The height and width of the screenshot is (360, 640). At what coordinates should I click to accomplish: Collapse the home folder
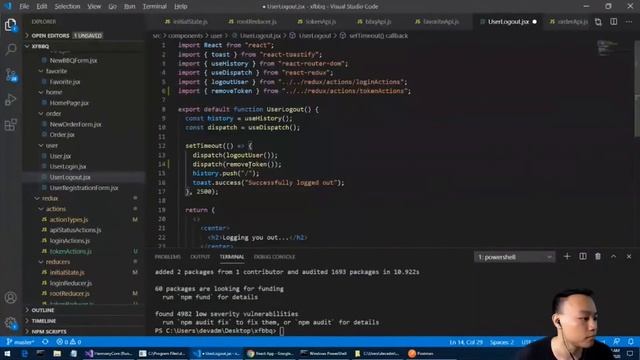tap(53, 92)
